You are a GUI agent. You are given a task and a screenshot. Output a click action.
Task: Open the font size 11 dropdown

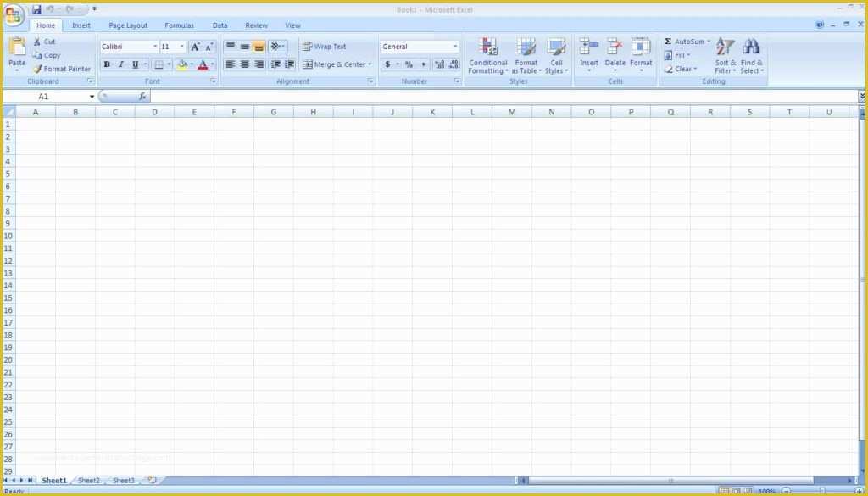click(x=182, y=47)
